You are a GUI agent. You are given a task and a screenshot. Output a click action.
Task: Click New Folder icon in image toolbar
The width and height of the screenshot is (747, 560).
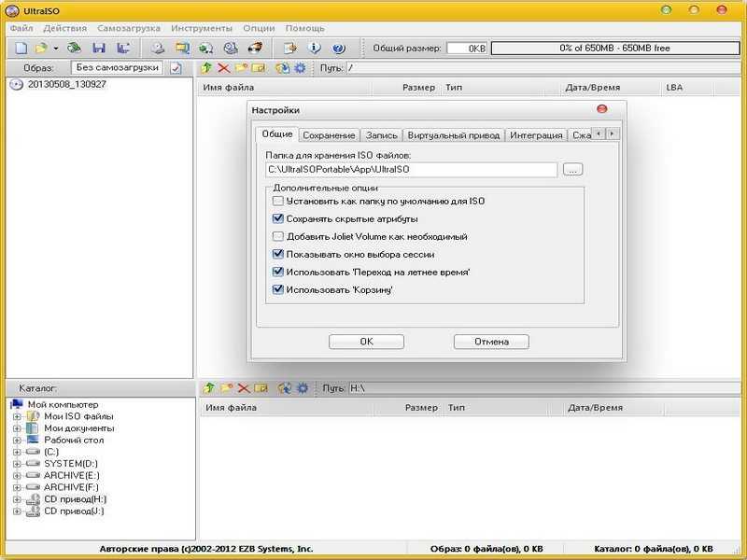pos(241,68)
